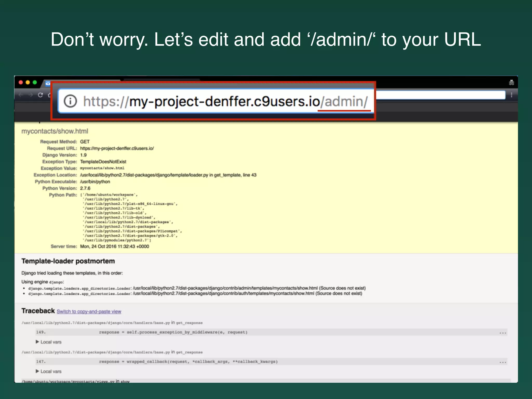Expand Local vars under line 149

click(49, 342)
